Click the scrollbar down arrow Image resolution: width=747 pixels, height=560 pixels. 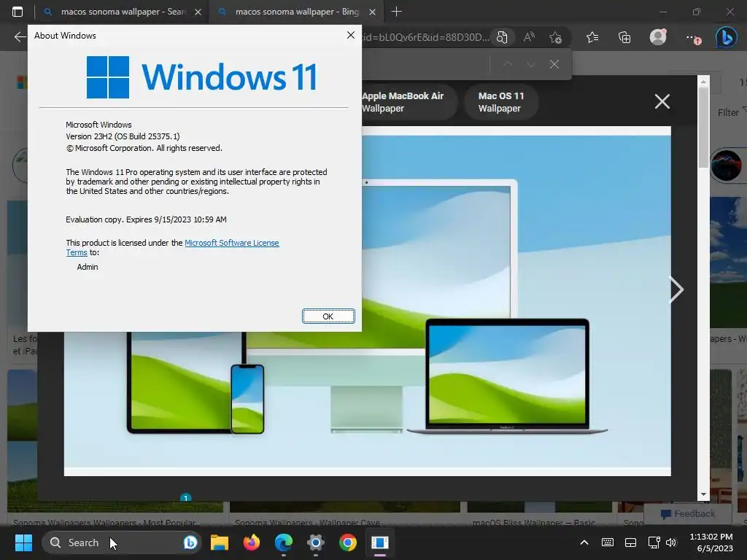tap(703, 494)
